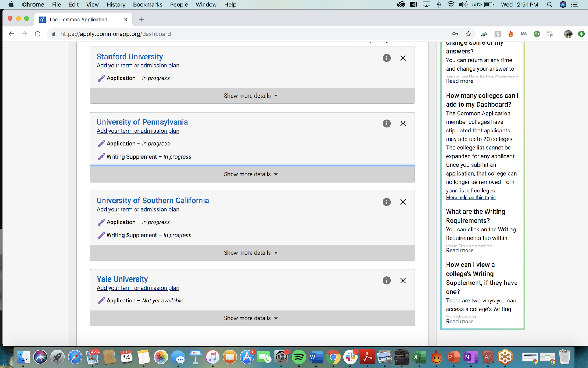Screen dimensions: 588x368
Task: Open the App Store from the dock
Action: coord(247,357)
